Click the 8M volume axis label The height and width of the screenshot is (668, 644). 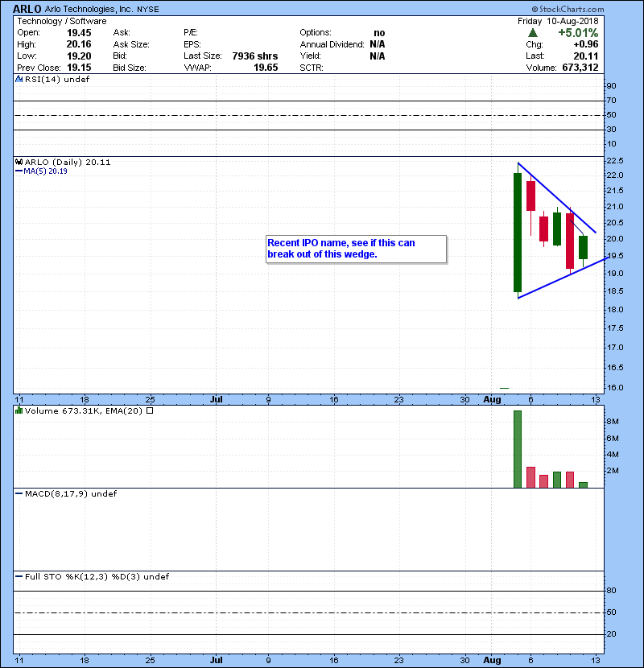(x=613, y=422)
